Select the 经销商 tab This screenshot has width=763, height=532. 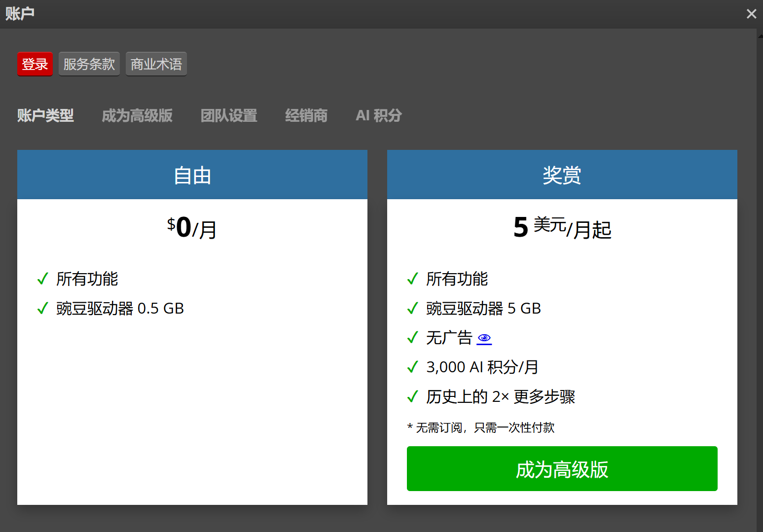point(306,115)
